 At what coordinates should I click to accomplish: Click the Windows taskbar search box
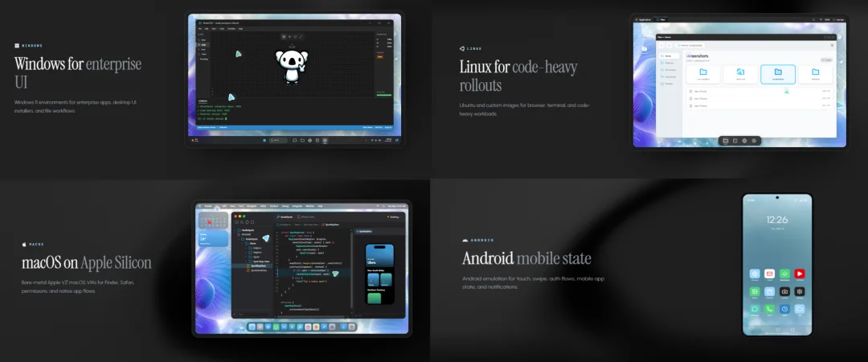[278, 140]
